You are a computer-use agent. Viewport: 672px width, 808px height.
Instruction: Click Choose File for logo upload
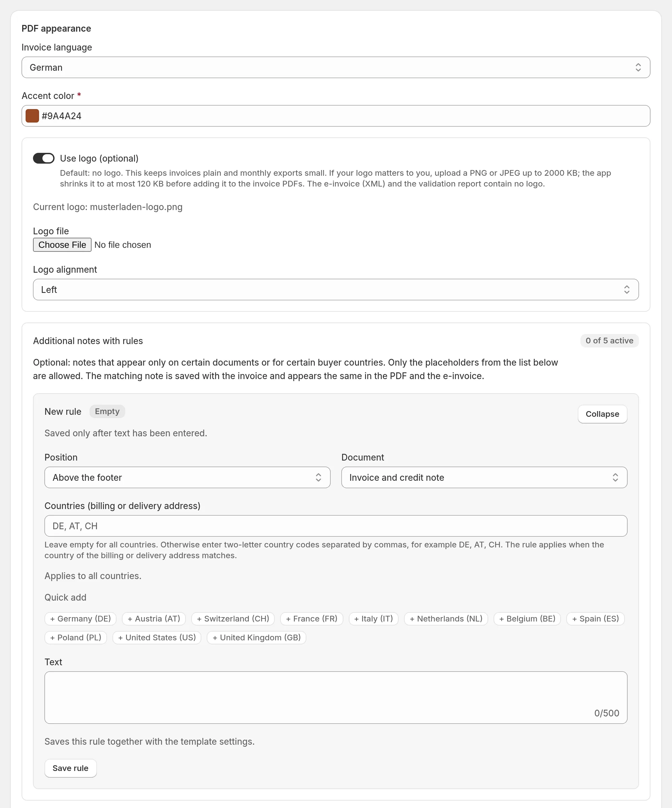pos(62,245)
